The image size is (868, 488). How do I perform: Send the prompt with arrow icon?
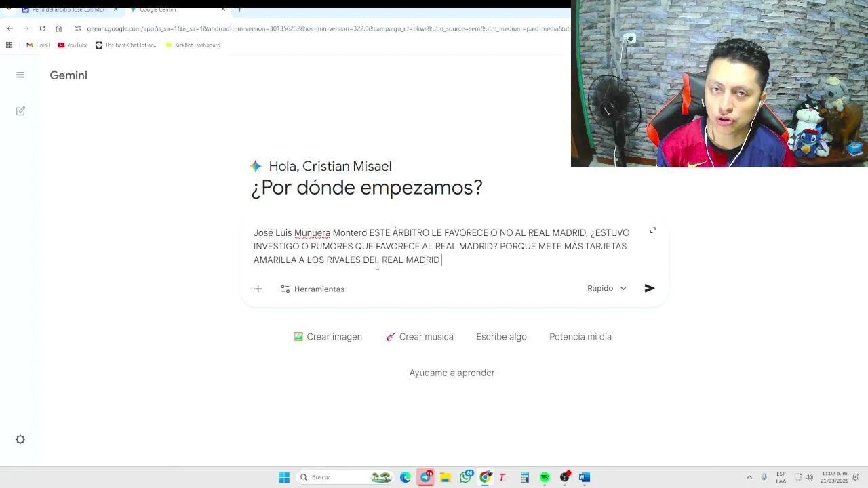(x=649, y=288)
